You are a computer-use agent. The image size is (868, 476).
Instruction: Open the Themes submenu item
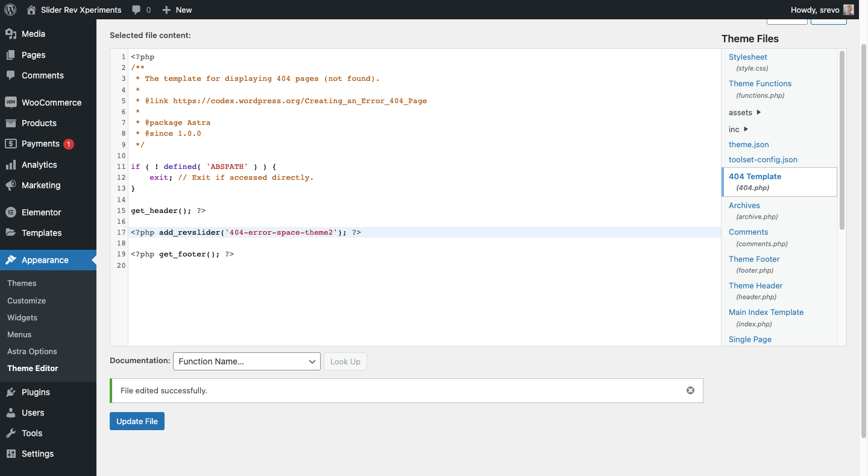[x=22, y=283]
